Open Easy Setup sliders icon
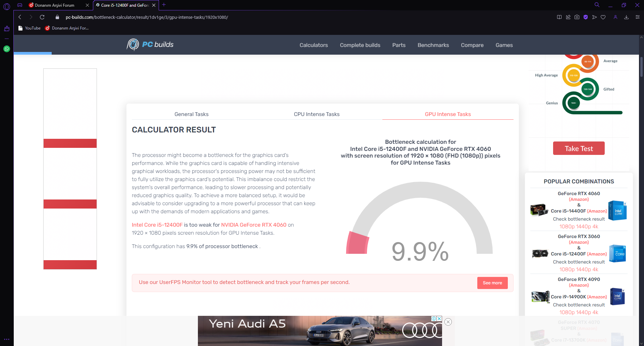This screenshot has height=346, width=644. 638,17
